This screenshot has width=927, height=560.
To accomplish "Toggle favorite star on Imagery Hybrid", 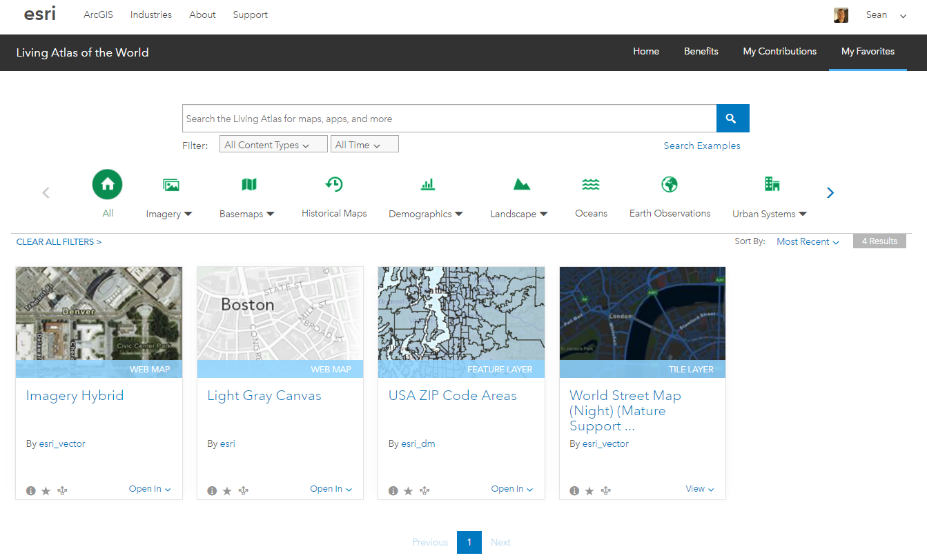I will tap(46, 491).
